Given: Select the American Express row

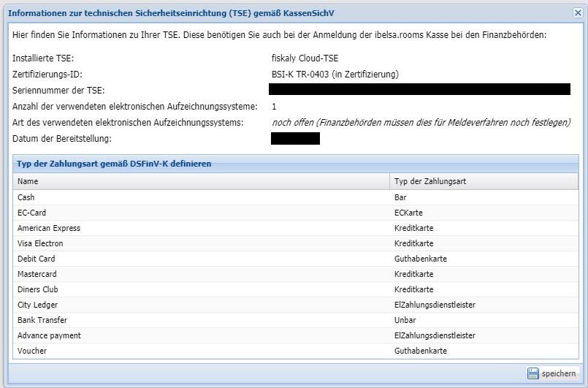Looking at the screenshot, I should pyautogui.click(x=49, y=228).
